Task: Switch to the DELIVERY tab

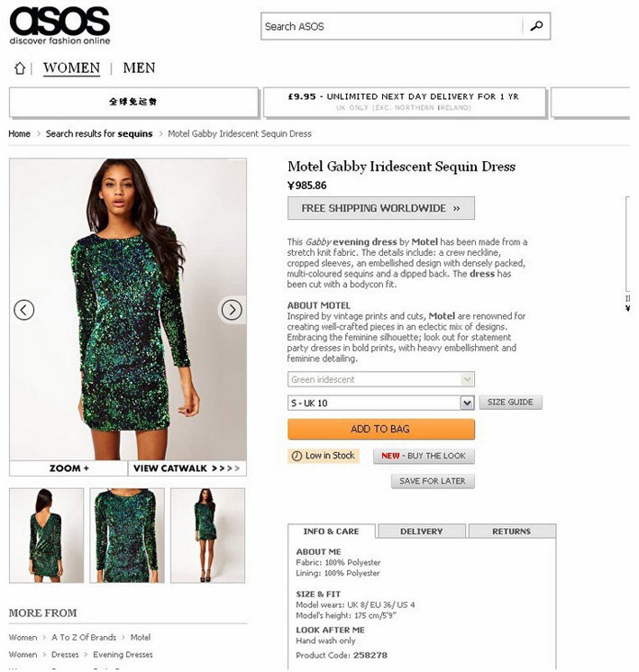Action: (x=422, y=531)
